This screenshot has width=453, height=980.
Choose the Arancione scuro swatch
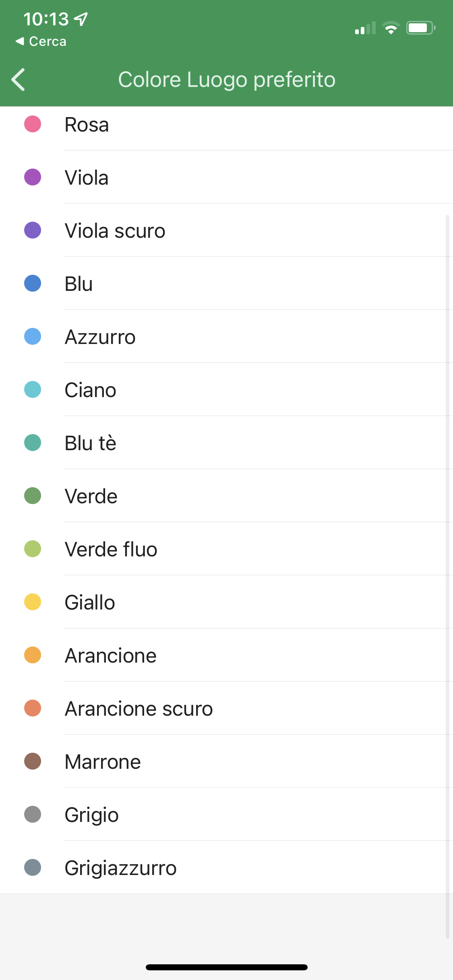click(33, 708)
